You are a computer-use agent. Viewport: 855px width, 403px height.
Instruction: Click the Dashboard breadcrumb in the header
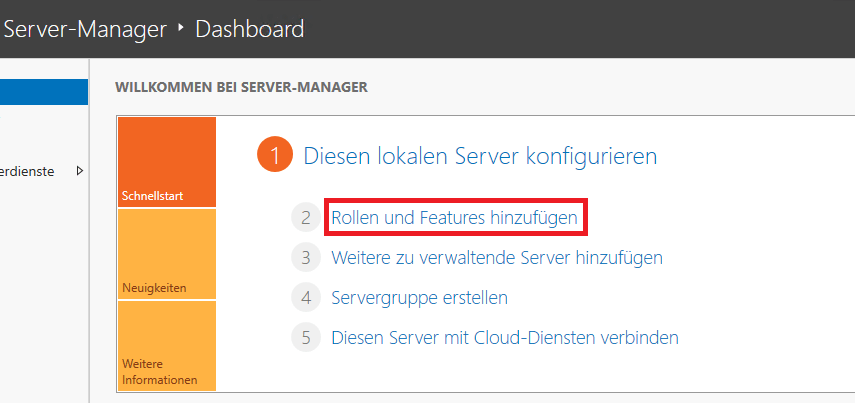coord(250,29)
